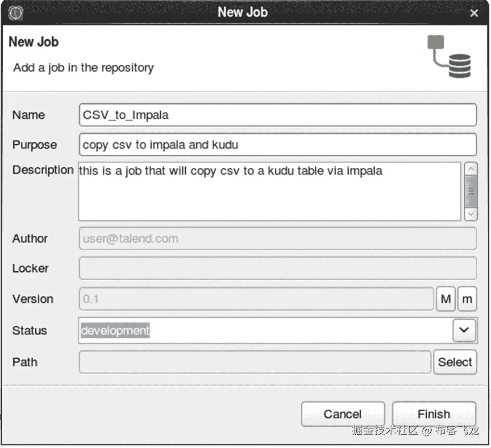Click inside the Description text area
This screenshot has height=448, width=491.
click(270, 191)
